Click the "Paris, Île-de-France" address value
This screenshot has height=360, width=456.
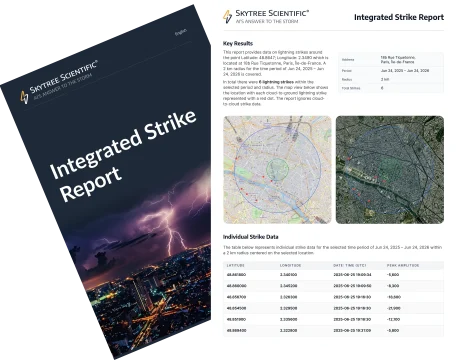click(x=397, y=62)
